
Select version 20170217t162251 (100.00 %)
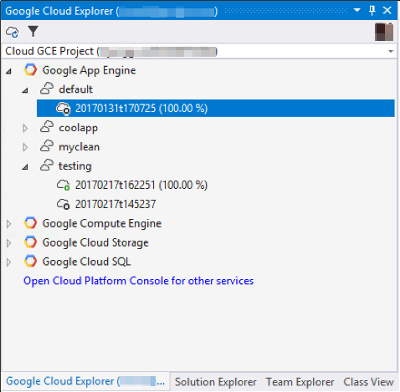(x=141, y=185)
